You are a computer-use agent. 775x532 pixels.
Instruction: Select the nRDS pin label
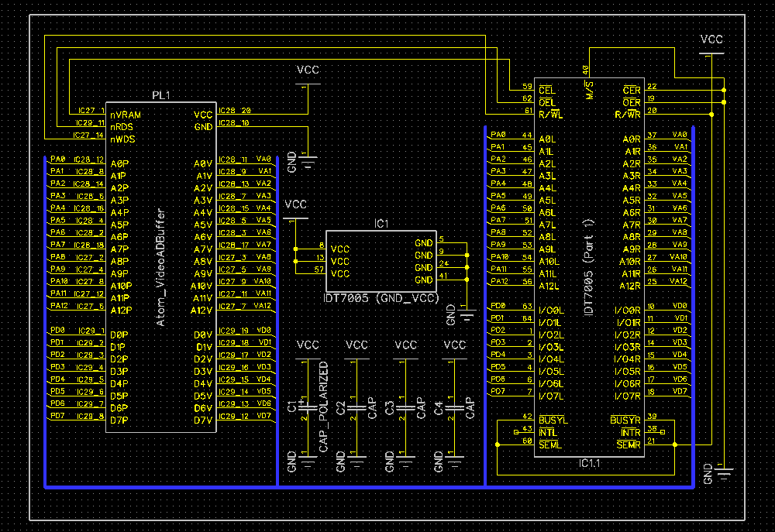122,127
